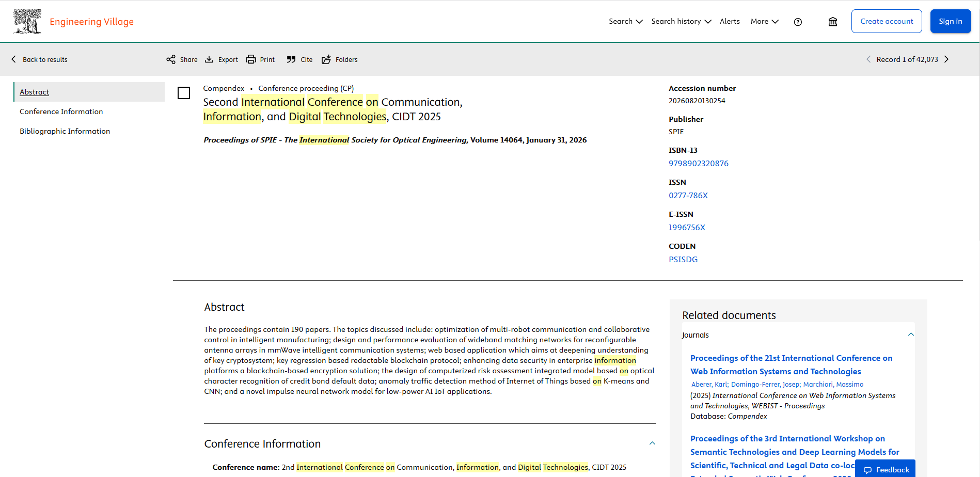Image resolution: width=980 pixels, height=477 pixels.
Task: Open the More dropdown menu
Action: [764, 21]
